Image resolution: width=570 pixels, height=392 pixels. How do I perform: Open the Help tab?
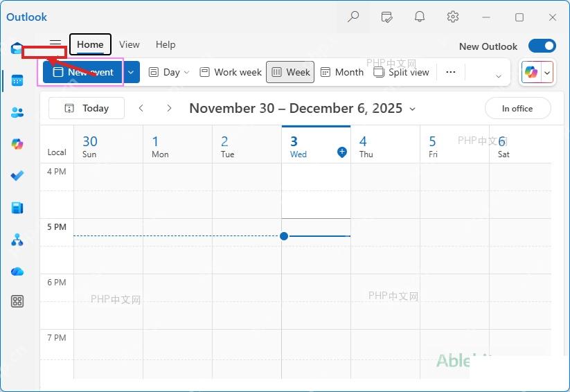(166, 44)
